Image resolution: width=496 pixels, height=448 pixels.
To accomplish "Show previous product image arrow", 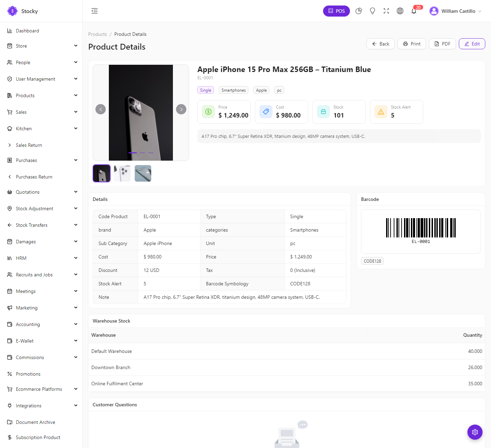I will point(101,109).
